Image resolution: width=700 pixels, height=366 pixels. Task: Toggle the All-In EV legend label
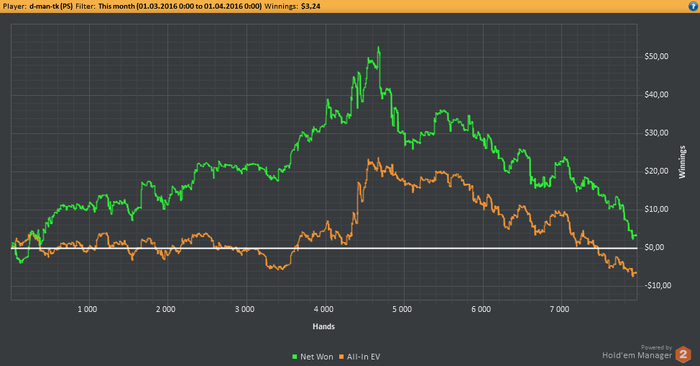pyautogui.click(x=363, y=357)
